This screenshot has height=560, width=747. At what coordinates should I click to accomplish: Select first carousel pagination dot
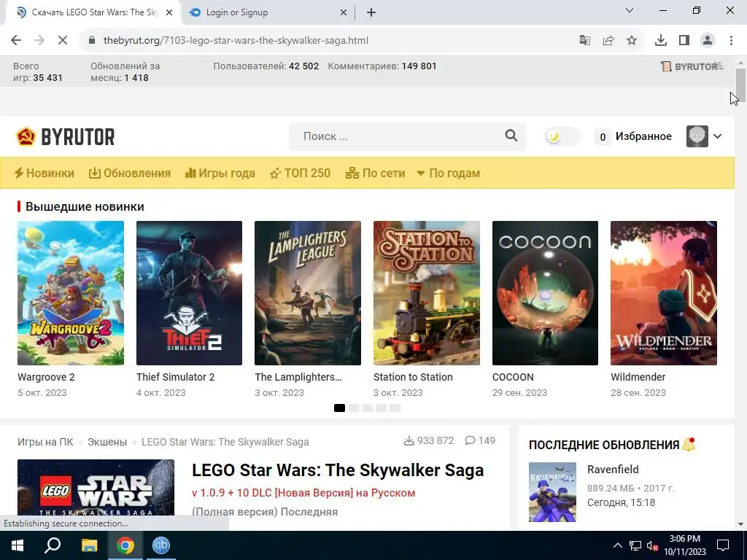coord(339,408)
